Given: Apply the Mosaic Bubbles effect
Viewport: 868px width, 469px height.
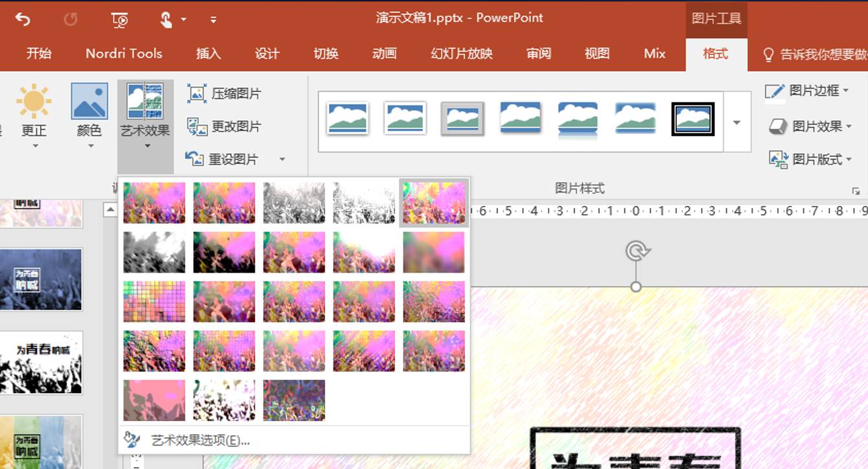Looking at the screenshot, I should pos(364,301).
